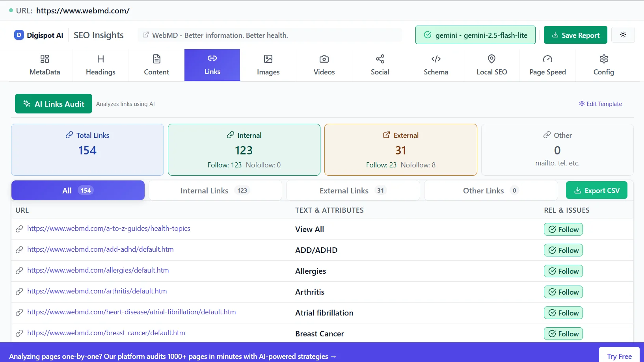Click Follow badge in Allergies row
This screenshot has height=362, width=644.
563,271
